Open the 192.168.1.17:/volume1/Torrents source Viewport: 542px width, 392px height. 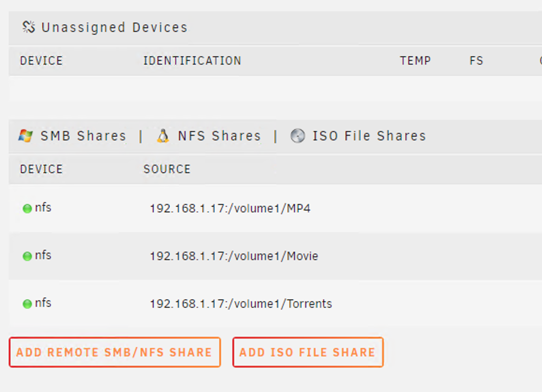[241, 304]
